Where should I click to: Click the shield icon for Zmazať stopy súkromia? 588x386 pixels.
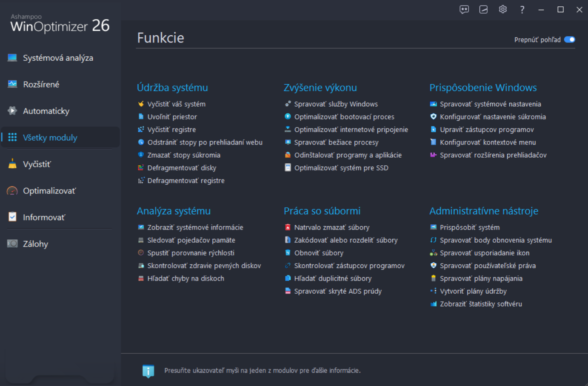pyautogui.click(x=141, y=155)
